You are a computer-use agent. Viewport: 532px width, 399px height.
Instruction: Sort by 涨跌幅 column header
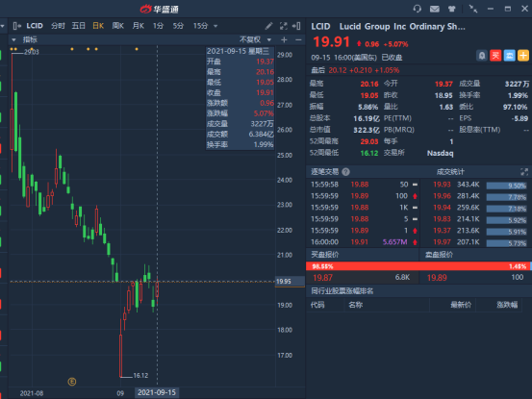[507, 305]
